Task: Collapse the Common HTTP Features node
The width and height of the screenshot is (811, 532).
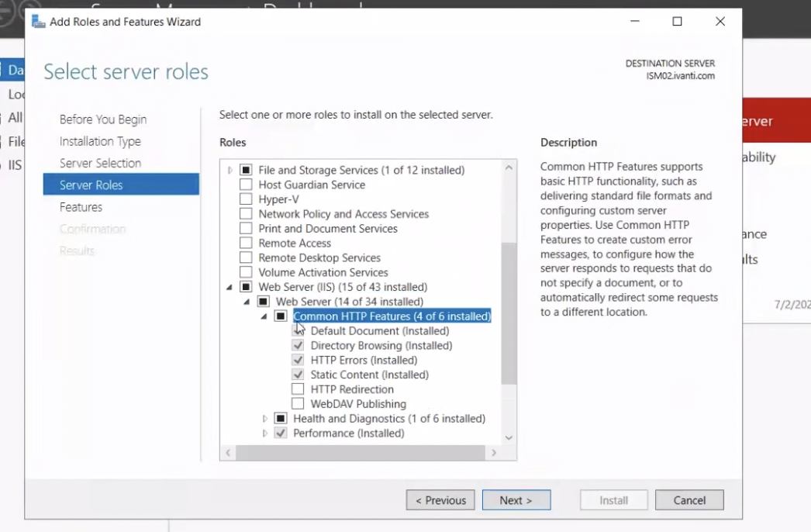Action: pos(264,316)
